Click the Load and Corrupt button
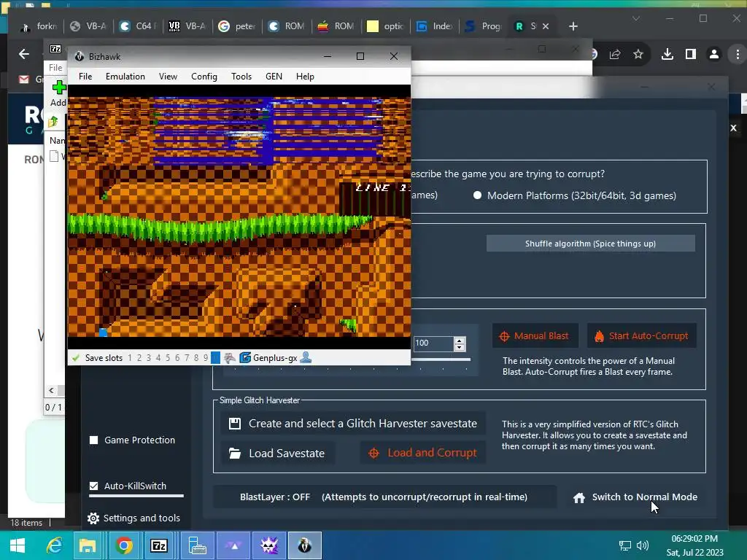The image size is (747, 560). (423, 453)
